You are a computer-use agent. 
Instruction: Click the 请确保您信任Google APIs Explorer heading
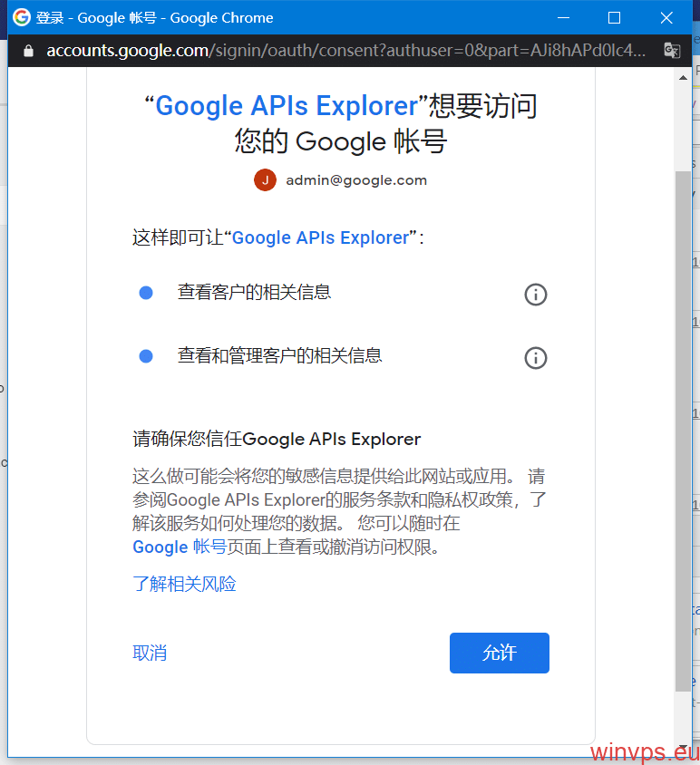coord(277,439)
